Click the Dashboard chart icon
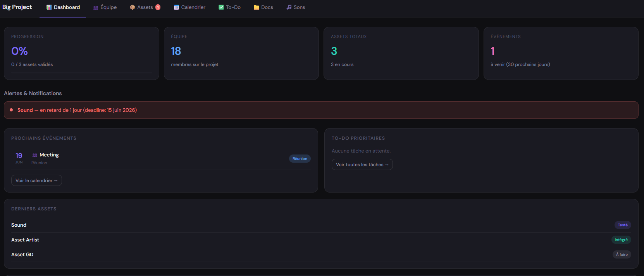Viewport: 644px width, 276px height. 49,7
